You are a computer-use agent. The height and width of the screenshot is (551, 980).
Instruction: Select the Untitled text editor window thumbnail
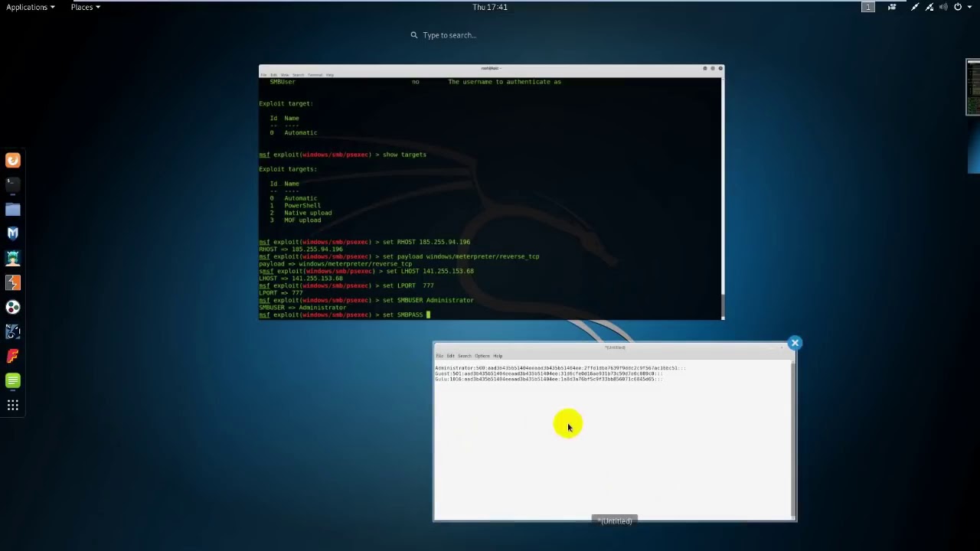point(614,432)
